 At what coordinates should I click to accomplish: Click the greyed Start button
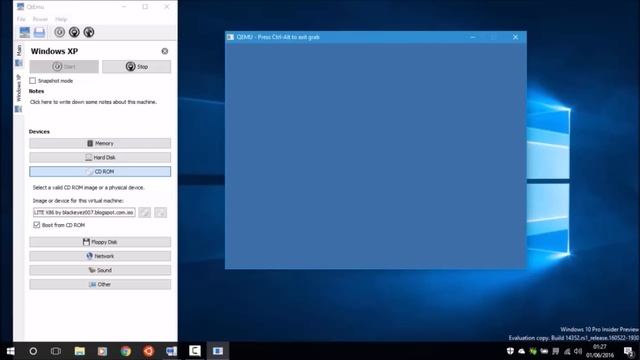coord(64,67)
